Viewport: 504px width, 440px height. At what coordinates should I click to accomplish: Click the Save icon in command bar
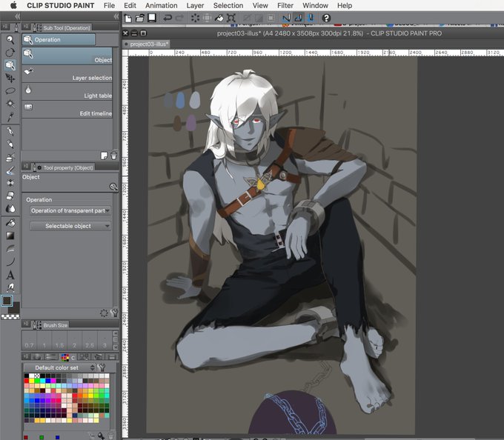click(x=152, y=18)
